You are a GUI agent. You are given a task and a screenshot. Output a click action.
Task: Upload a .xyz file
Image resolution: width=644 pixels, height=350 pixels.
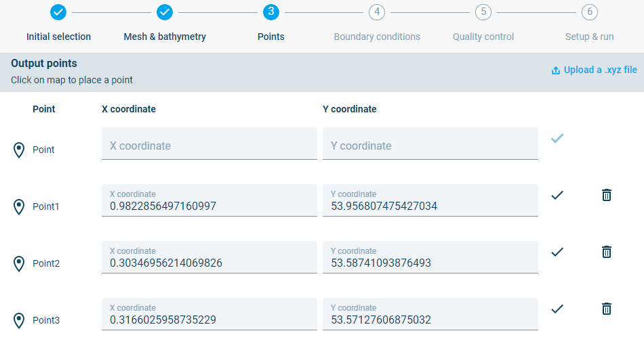click(x=594, y=70)
